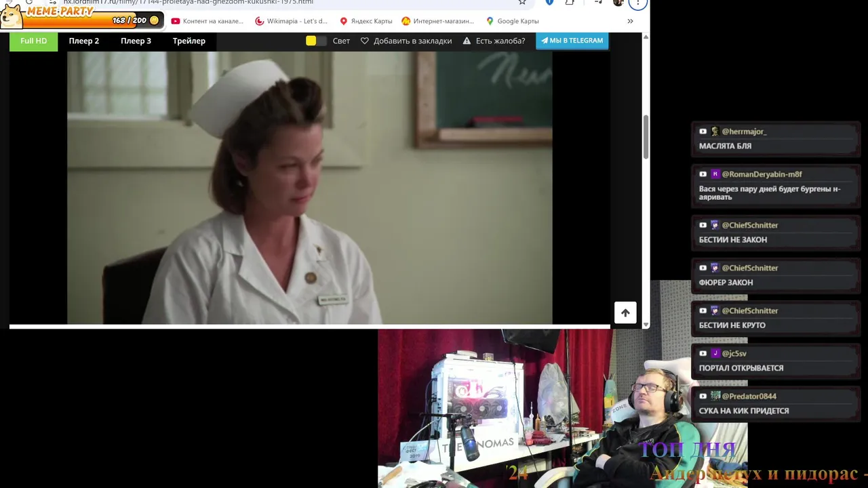Click the @Predator0844 chat username

749,396
